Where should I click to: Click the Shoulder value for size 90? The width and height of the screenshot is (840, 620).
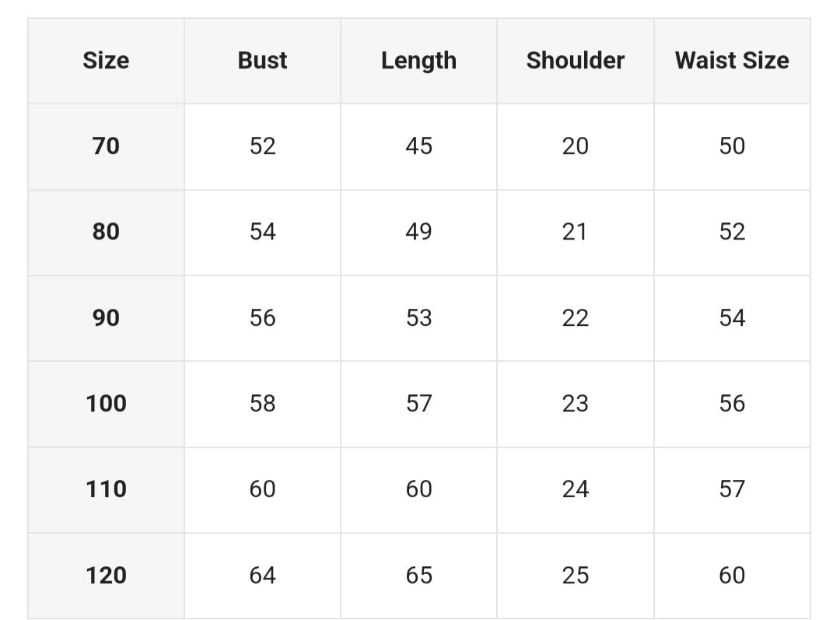click(x=575, y=317)
